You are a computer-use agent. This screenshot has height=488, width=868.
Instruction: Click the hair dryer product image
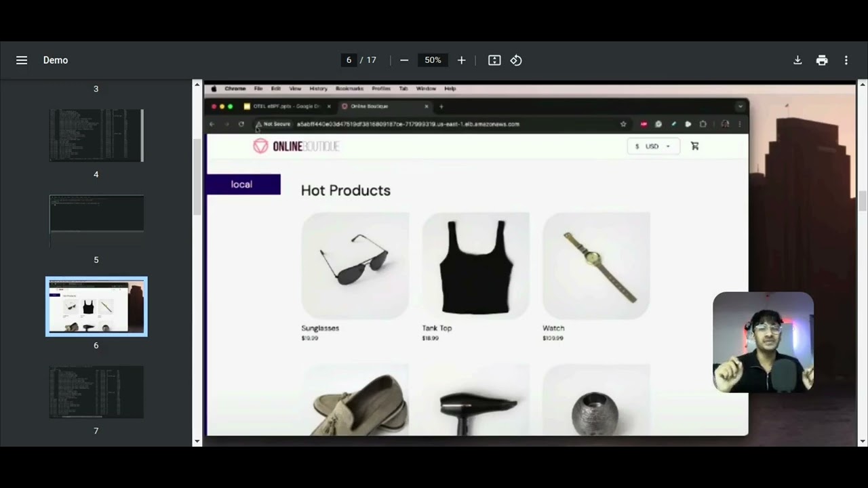pyautogui.click(x=476, y=400)
